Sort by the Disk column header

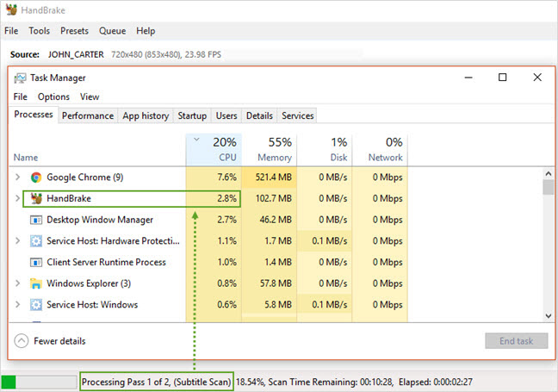tap(325, 150)
